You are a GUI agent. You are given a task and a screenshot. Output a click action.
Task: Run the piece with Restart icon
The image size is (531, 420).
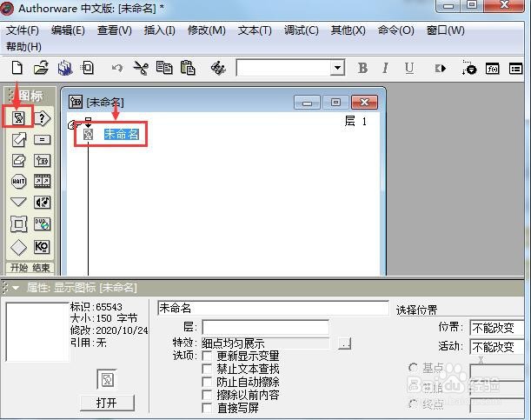(441, 69)
